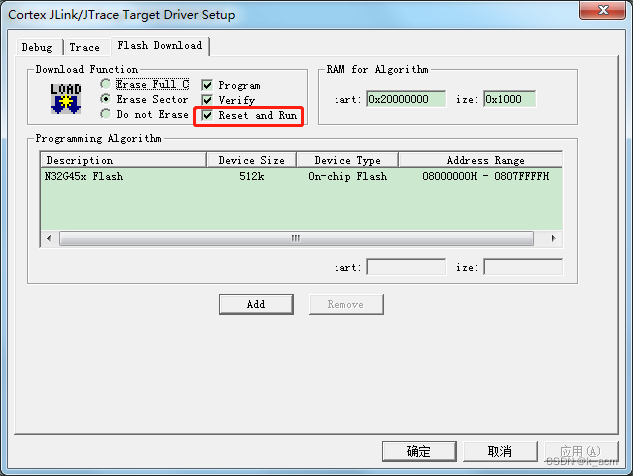
Task: Click the disabled Remove button
Action: 346,304
